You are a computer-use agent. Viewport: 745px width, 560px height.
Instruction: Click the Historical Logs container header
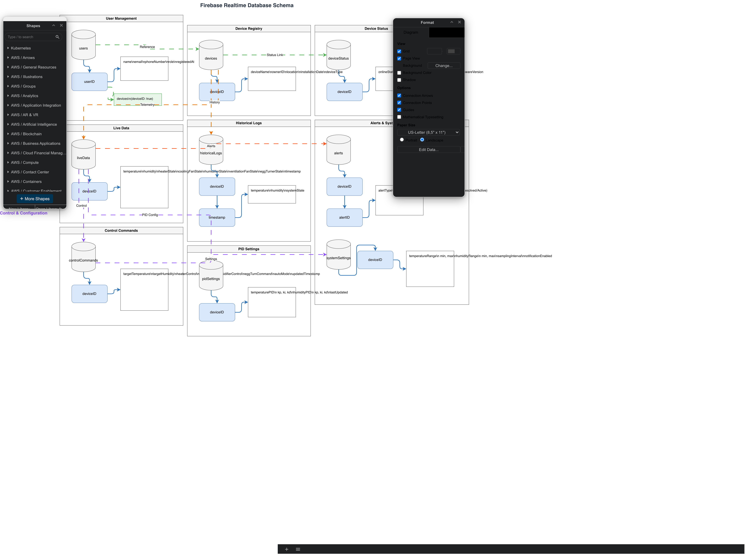pyautogui.click(x=249, y=123)
